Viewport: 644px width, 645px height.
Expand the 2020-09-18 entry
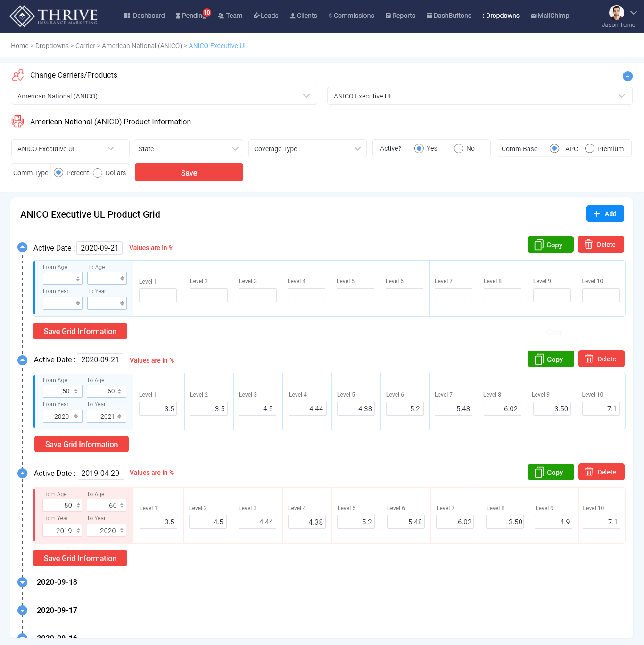(x=22, y=582)
